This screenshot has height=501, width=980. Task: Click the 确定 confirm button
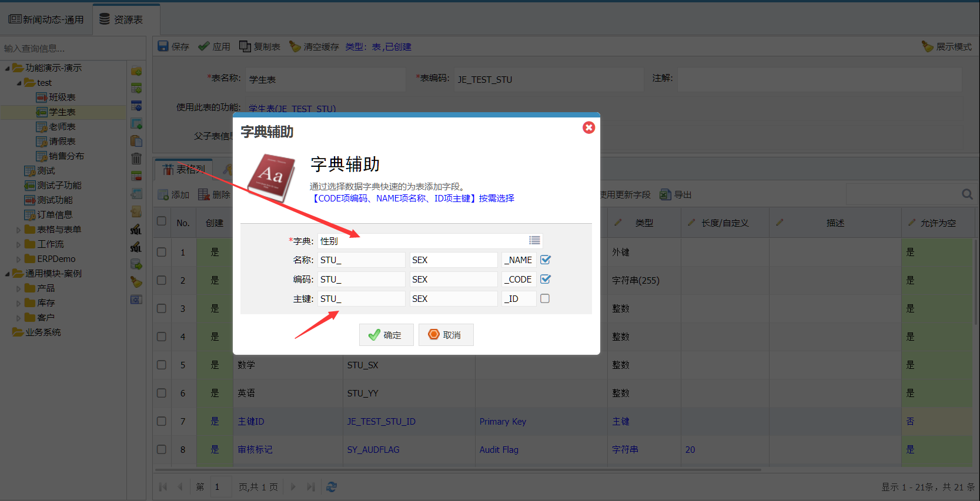point(386,335)
